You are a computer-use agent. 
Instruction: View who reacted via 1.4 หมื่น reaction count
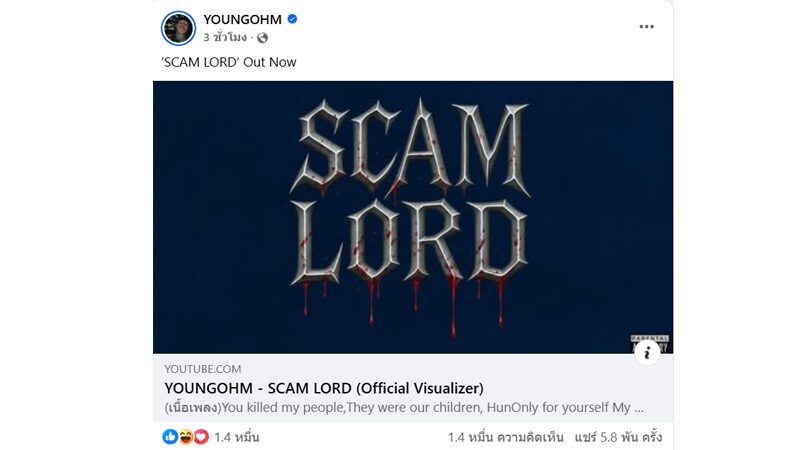(x=237, y=437)
